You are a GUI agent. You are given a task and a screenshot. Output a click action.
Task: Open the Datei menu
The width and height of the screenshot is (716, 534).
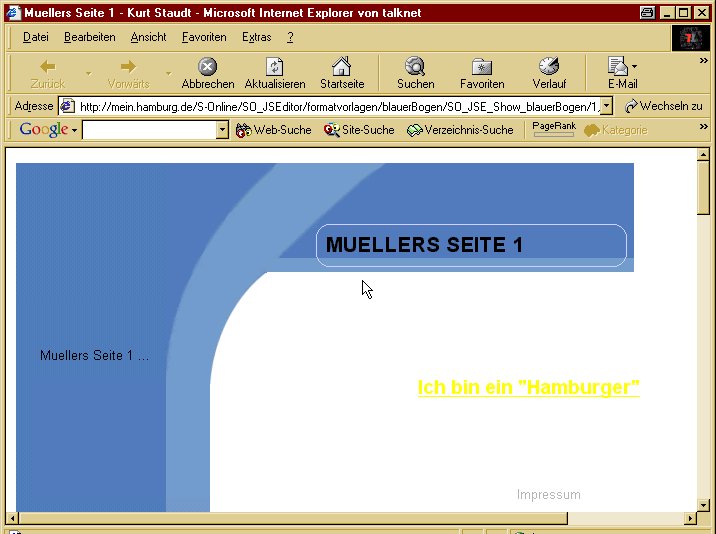[35, 37]
